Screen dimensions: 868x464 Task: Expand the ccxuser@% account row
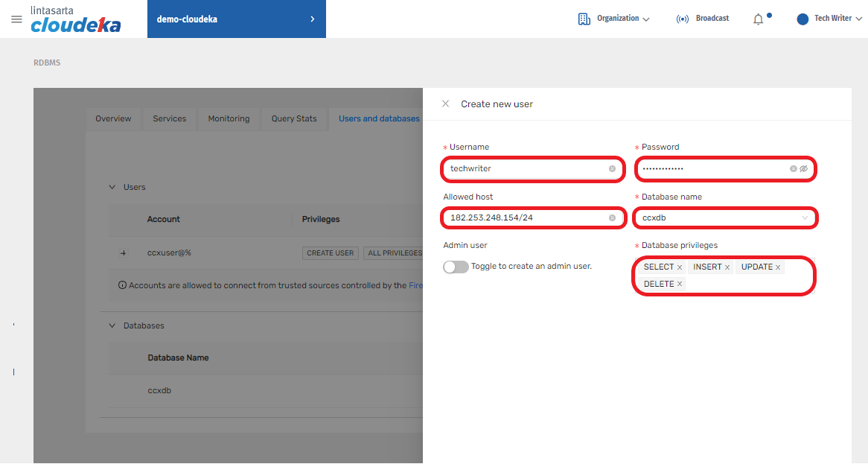124,253
